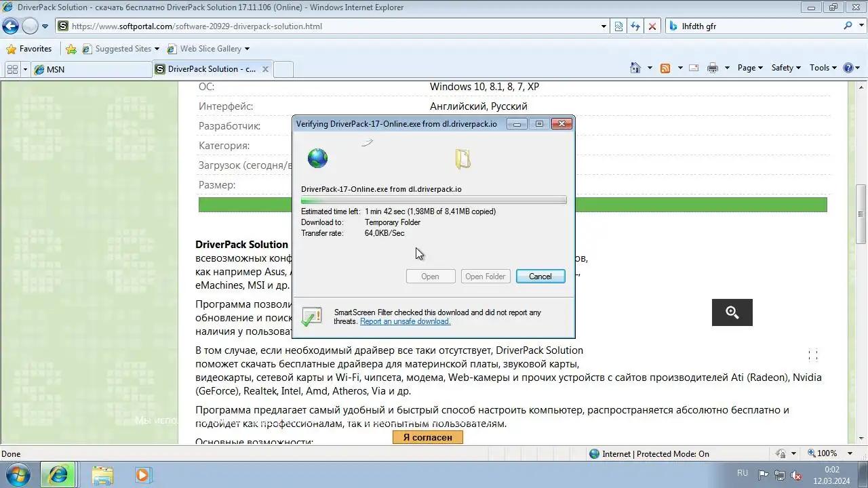Open the Tools menu

[x=824, y=68]
